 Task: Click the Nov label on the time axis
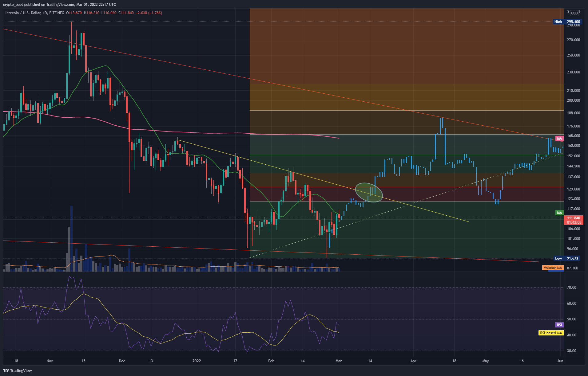coord(50,361)
